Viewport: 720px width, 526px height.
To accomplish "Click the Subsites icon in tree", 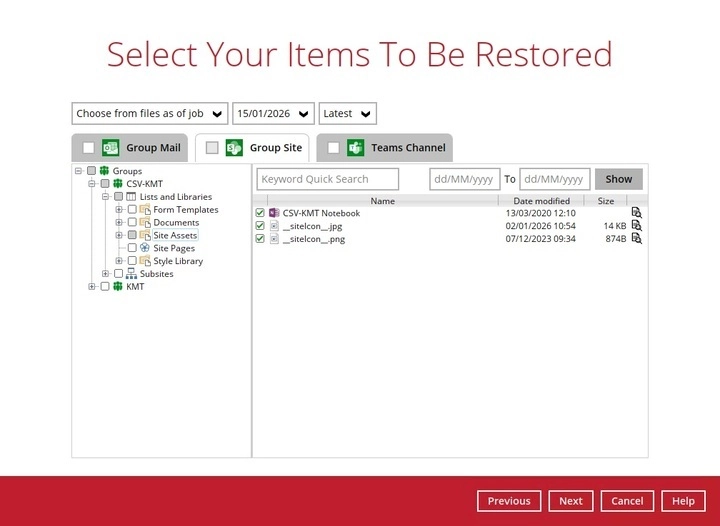I will tap(131, 274).
